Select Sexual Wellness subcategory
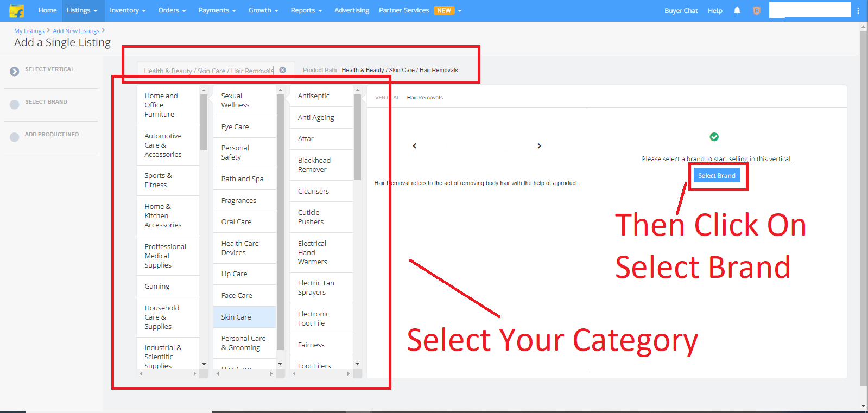Image resolution: width=868 pixels, height=413 pixels. [x=244, y=100]
